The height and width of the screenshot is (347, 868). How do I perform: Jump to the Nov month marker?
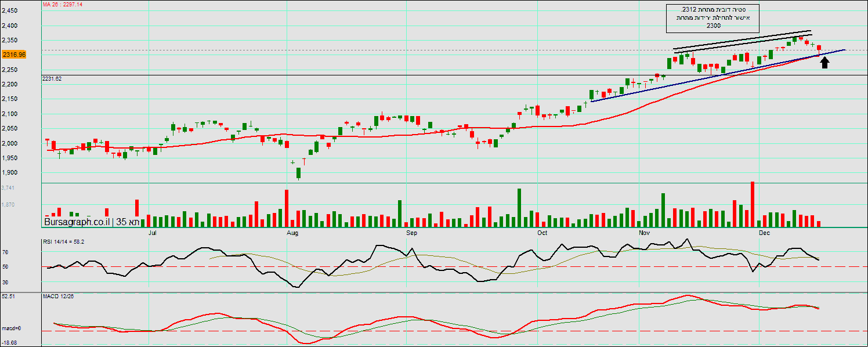tap(644, 233)
